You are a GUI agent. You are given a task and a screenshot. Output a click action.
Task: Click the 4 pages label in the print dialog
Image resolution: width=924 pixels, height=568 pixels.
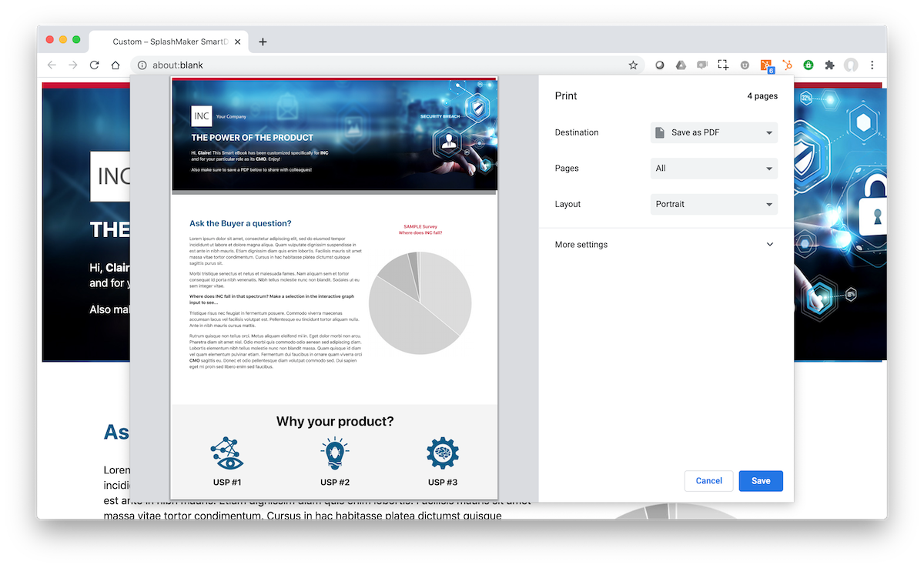point(762,96)
